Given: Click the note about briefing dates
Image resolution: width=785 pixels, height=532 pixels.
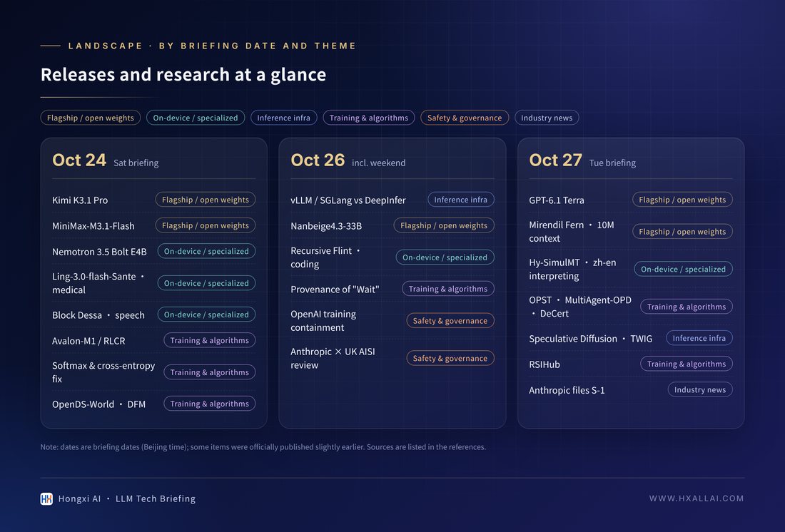Looking at the screenshot, I should click(263, 447).
